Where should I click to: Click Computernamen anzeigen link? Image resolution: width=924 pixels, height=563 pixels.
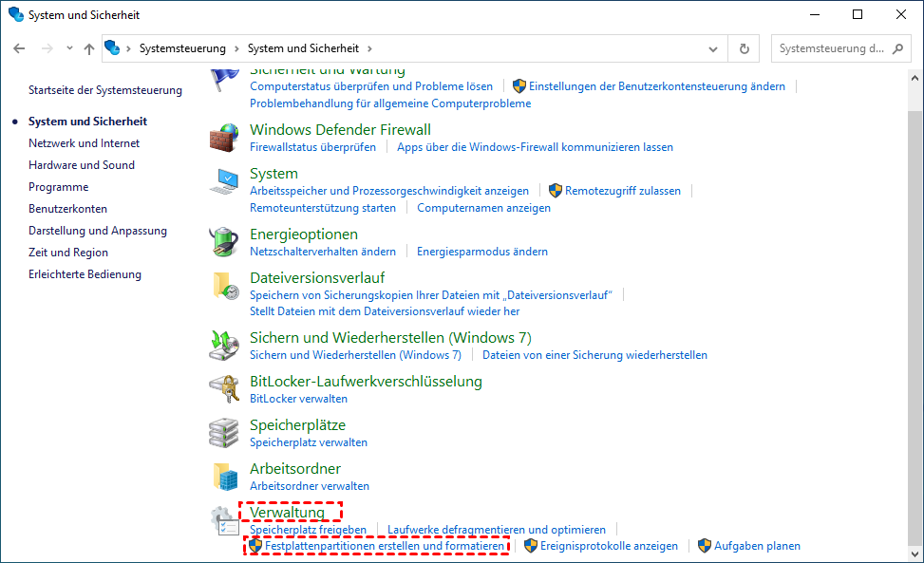pyautogui.click(x=483, y=208)
